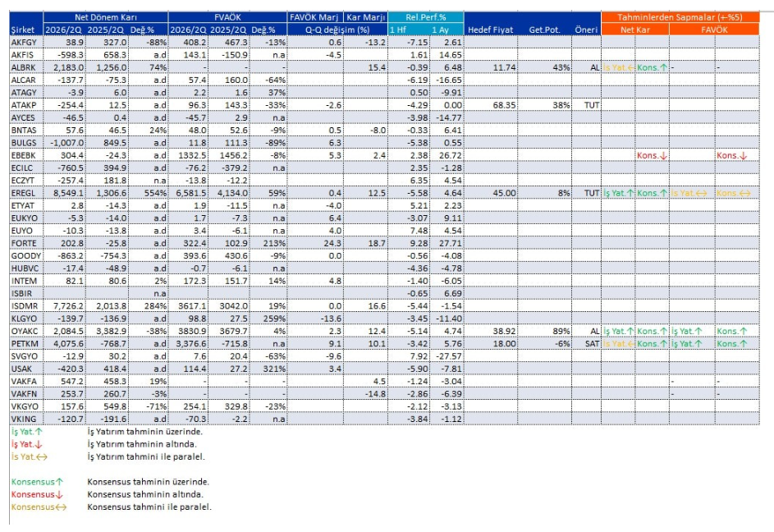Click the green İş Yat.↑ legend entry

tap(26, 431)
